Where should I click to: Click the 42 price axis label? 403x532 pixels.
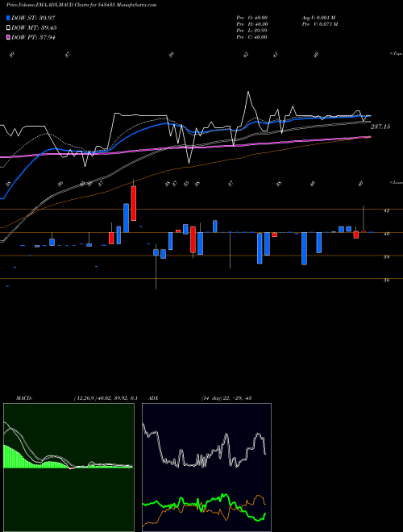click(386, 210)
